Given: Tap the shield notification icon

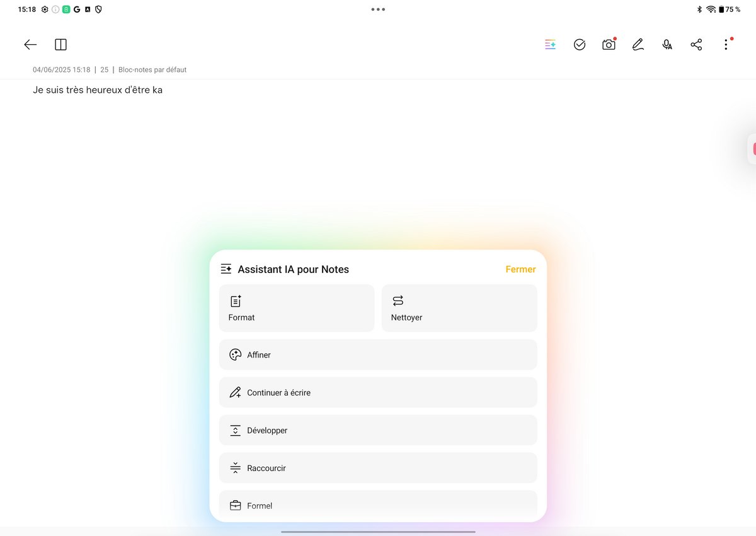Looking at the screenshot, I should (98, 9).
